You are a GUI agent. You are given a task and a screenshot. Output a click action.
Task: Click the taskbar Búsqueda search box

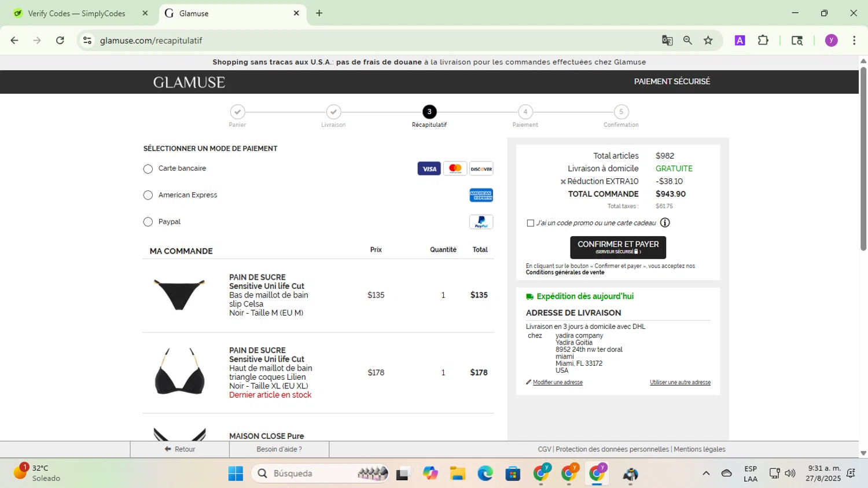[x=320, y=474]
